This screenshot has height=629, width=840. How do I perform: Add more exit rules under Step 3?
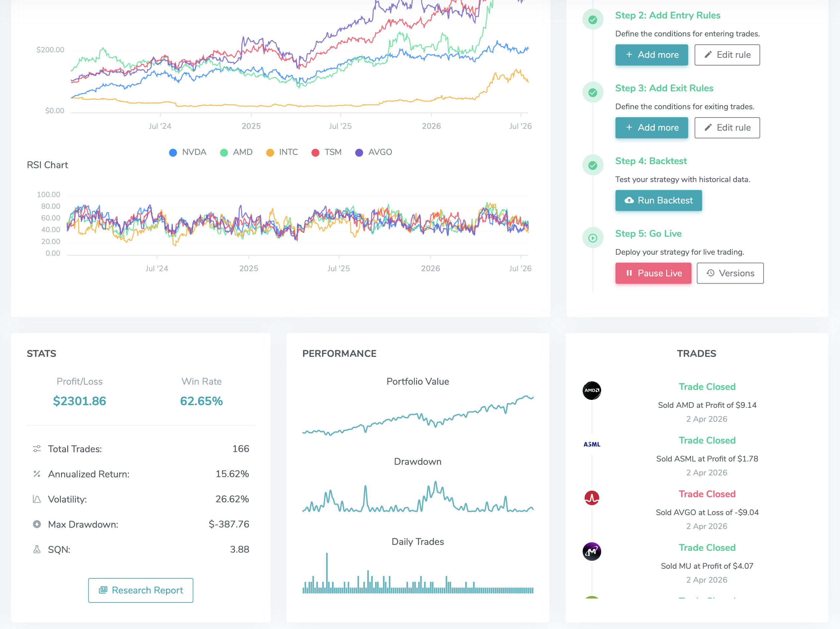652,127
